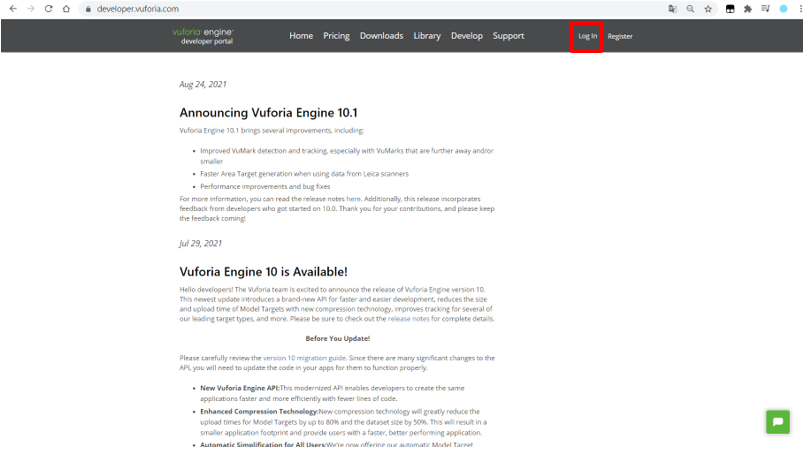This screenshot has height=456, width=803.
Task: Open the zoom magnifier icon in address bar
Action: (690, 9)
